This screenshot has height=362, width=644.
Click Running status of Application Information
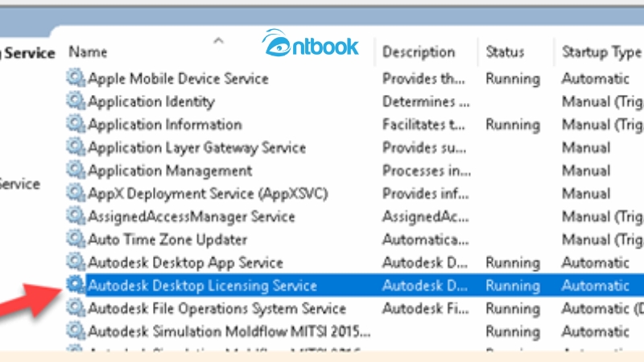click(513, 125)
